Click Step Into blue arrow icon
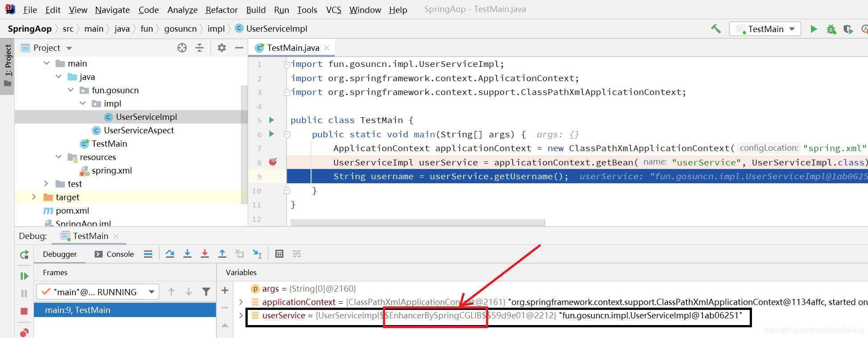 187,254
